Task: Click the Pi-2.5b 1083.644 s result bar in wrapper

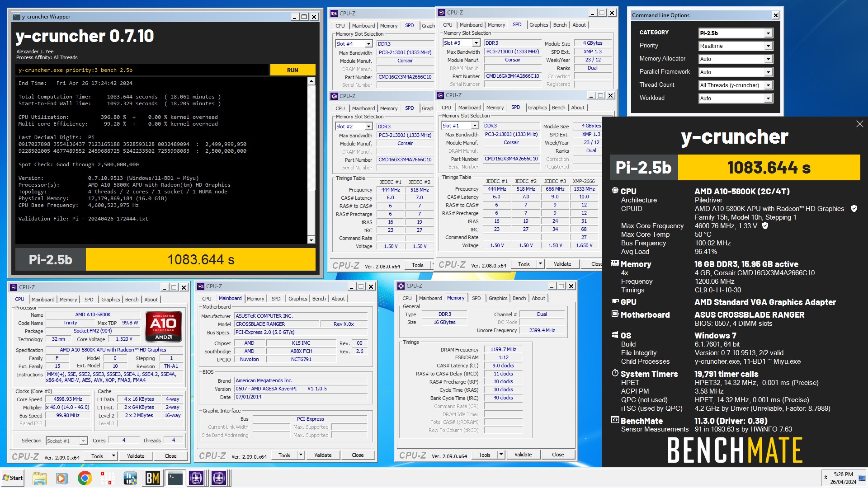Action: (x=165, y=260)
